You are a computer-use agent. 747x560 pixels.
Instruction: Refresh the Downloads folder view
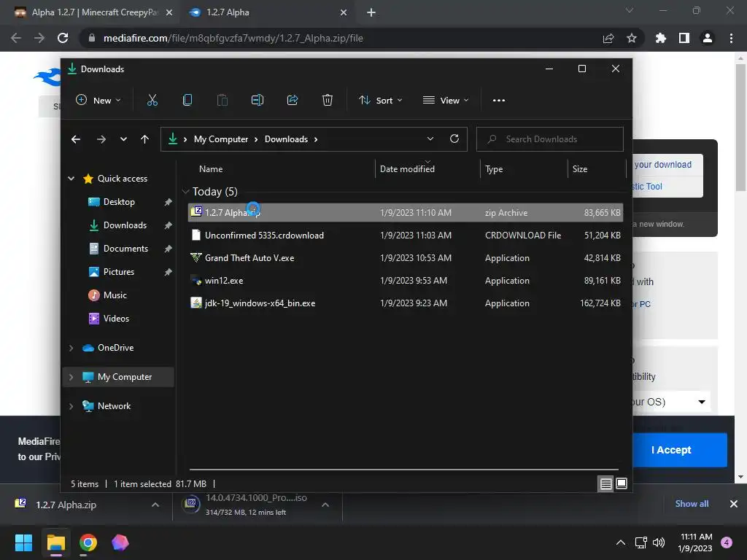tap(454, 139)
